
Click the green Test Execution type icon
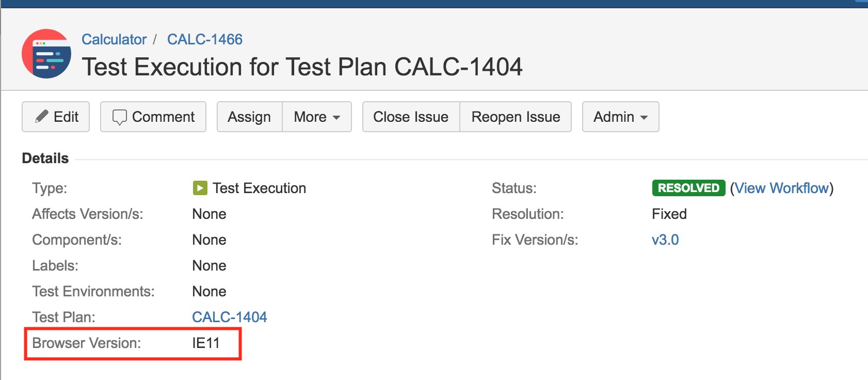tap(200, 188)
